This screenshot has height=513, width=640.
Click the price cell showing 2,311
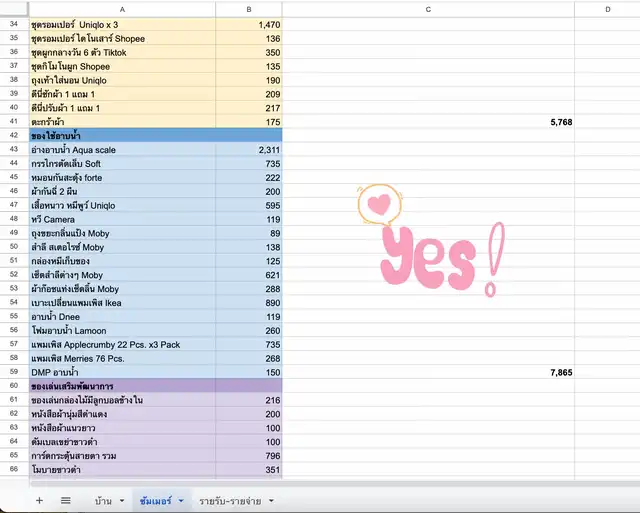(x=248, y=150)
